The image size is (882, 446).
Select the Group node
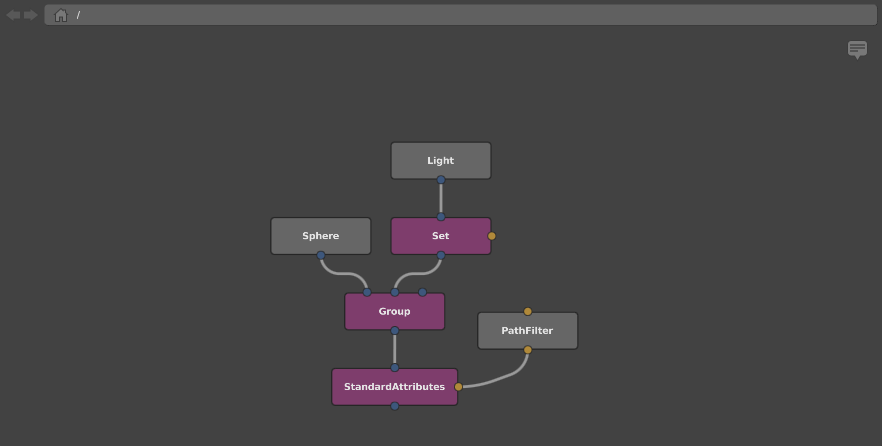[395, 312]
